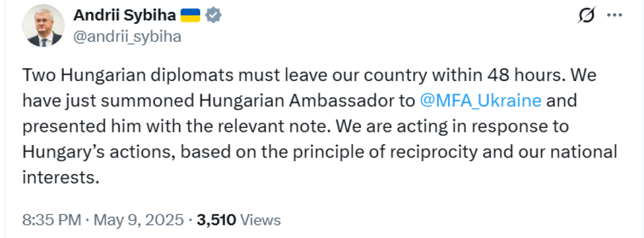Open the three-dot more options menu
Image resolution: width=644 pixels, height=238 pixels.
coord(615,17)
